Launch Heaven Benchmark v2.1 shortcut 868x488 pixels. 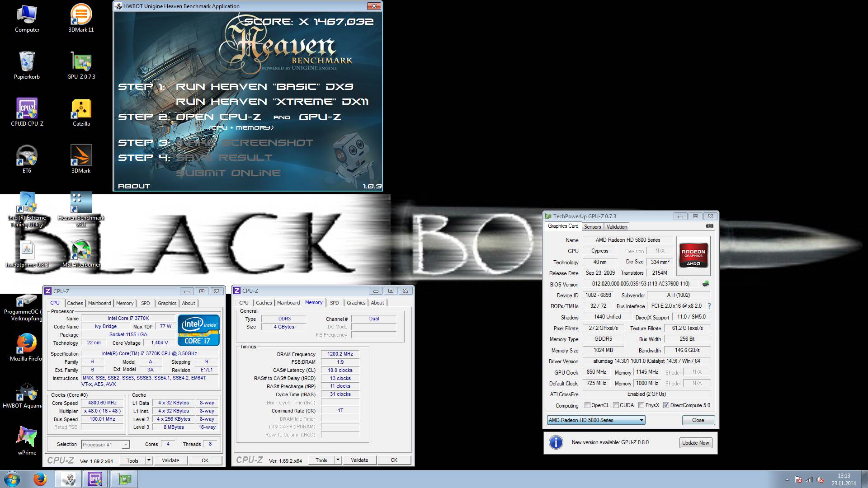pos(81,210)
